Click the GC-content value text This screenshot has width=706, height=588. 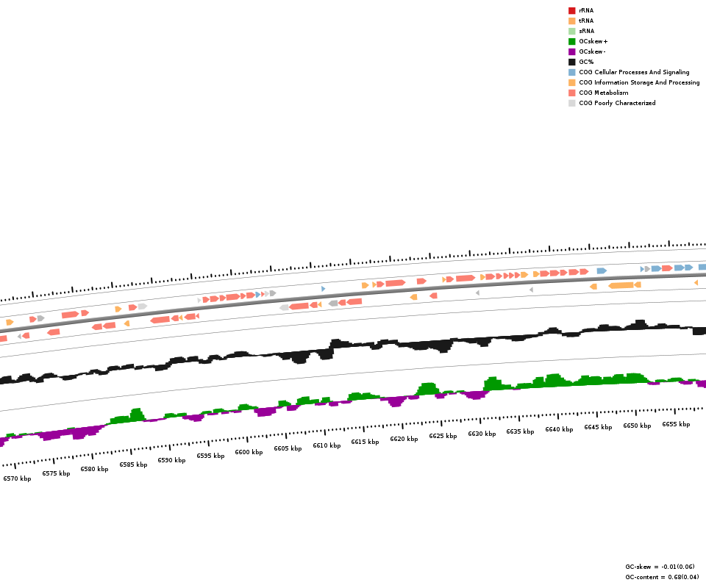662,577
